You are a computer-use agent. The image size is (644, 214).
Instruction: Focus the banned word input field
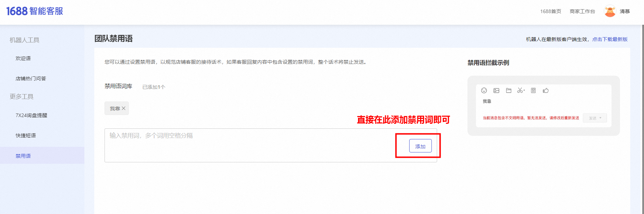tap(254, 145)
